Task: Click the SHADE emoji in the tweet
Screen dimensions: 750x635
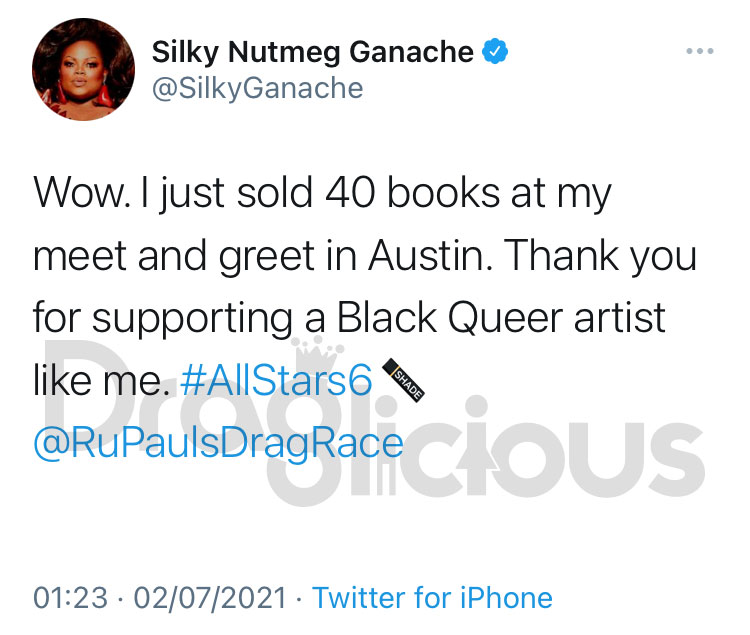Action: coord(404,380)
